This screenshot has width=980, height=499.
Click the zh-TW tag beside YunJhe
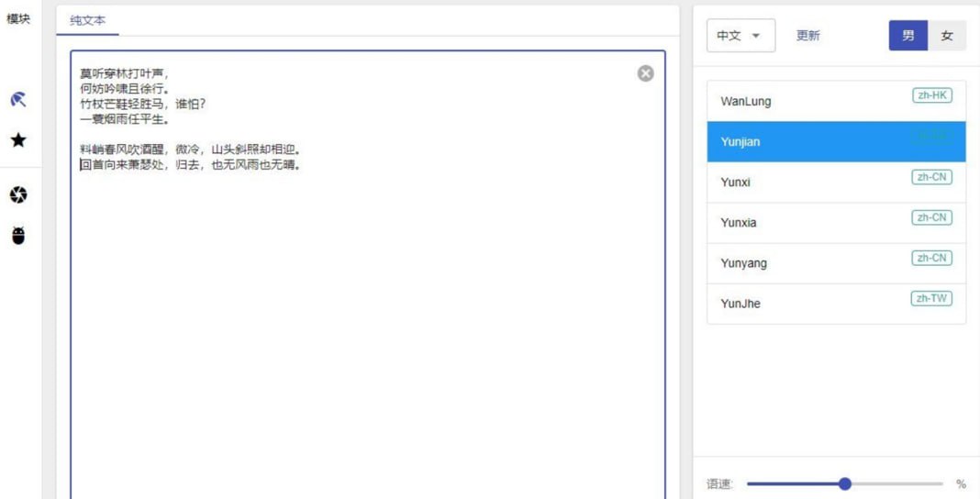point(931,298)
